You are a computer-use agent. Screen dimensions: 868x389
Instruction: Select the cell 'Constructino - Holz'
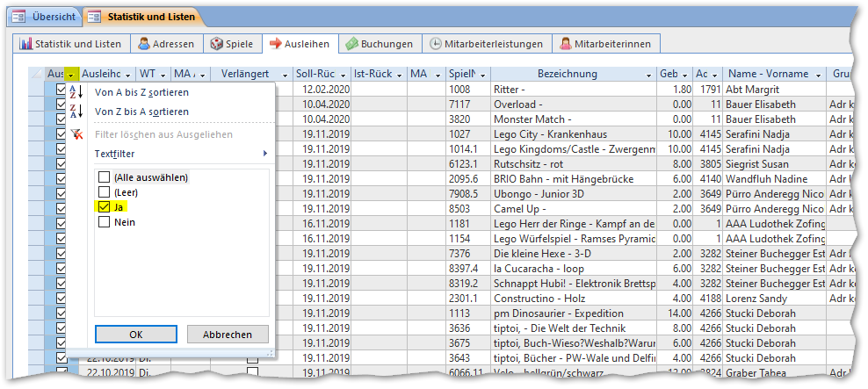point(574,299)
